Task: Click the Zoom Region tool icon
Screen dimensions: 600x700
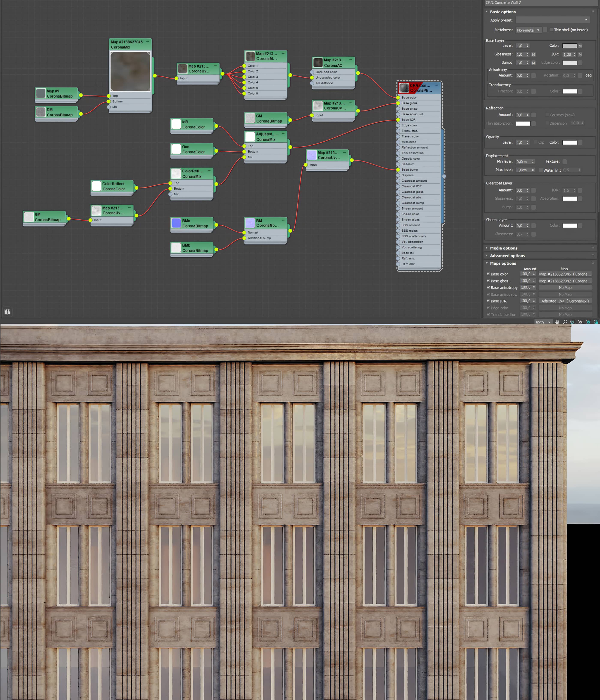Action: tap(573, 322)
